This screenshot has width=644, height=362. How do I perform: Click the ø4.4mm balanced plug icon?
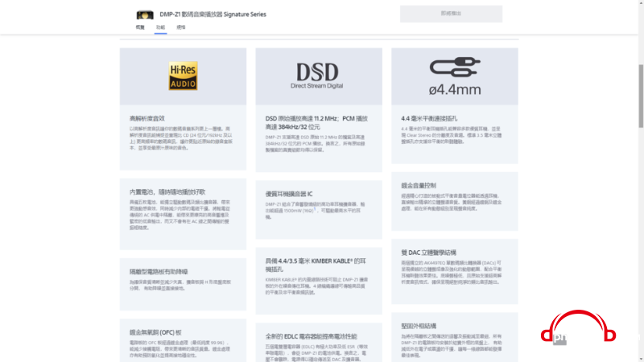[x=455, y=76]
